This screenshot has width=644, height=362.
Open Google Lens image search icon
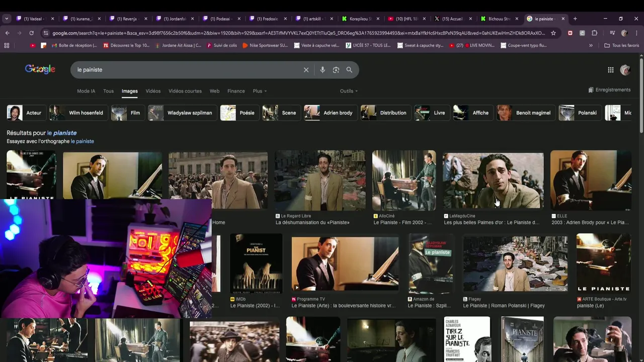point(336,70)
